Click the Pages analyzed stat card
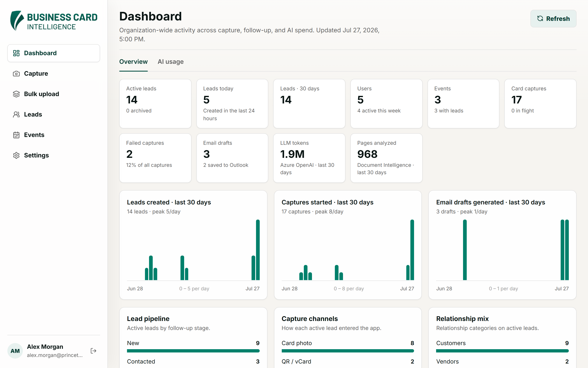 coord(386,158)
